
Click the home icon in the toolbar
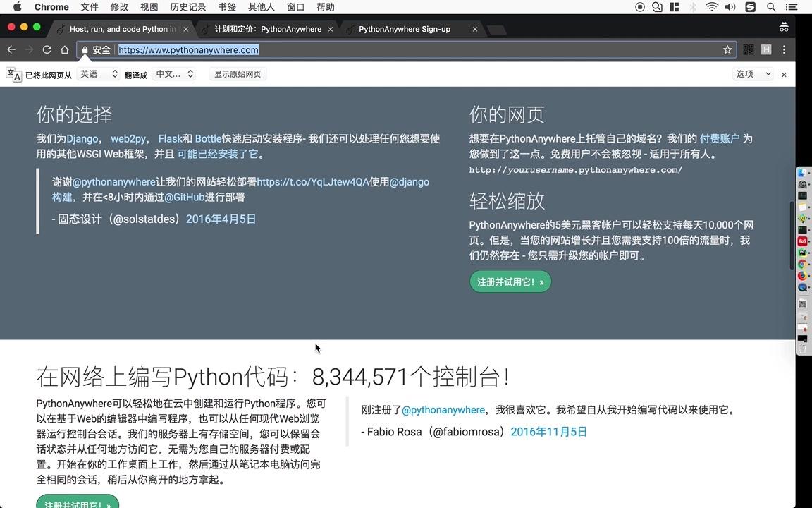point(64,49)
